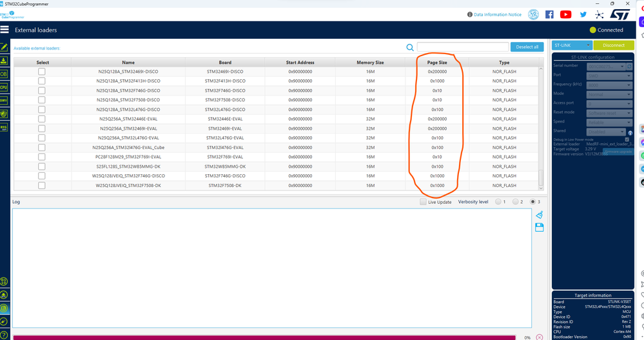The image size is (644, 340).
Task: Select the N25Q128A_STM32F413H-DISCO loader checkbox
Action: [41, 81]
